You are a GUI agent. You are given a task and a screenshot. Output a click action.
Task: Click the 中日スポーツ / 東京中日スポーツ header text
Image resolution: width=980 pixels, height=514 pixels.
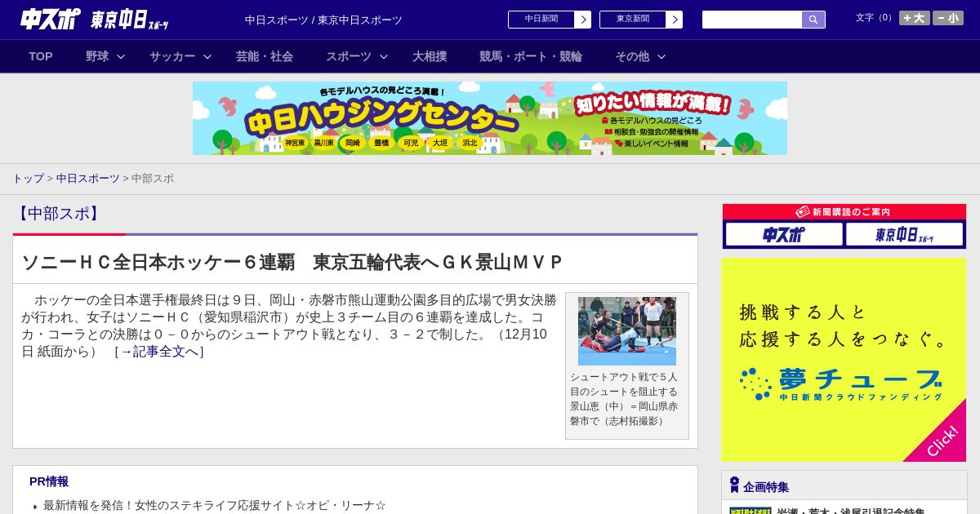coord(323,20)
